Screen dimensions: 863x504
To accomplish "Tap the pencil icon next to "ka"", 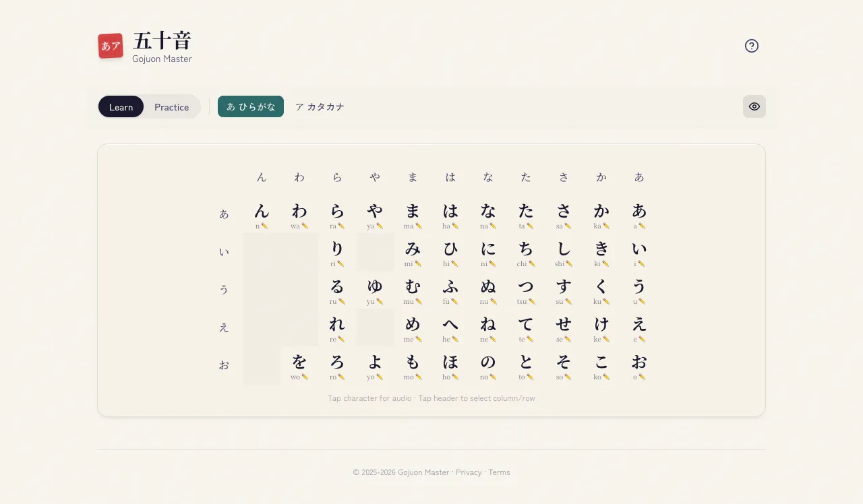I will coord(606,226).
